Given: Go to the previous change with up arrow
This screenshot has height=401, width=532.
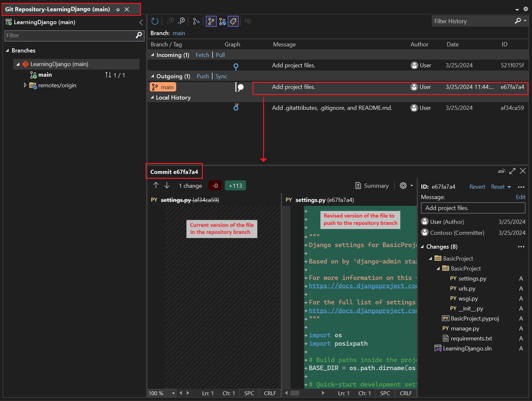Looking at the screenshot, I should click(156, 186).
